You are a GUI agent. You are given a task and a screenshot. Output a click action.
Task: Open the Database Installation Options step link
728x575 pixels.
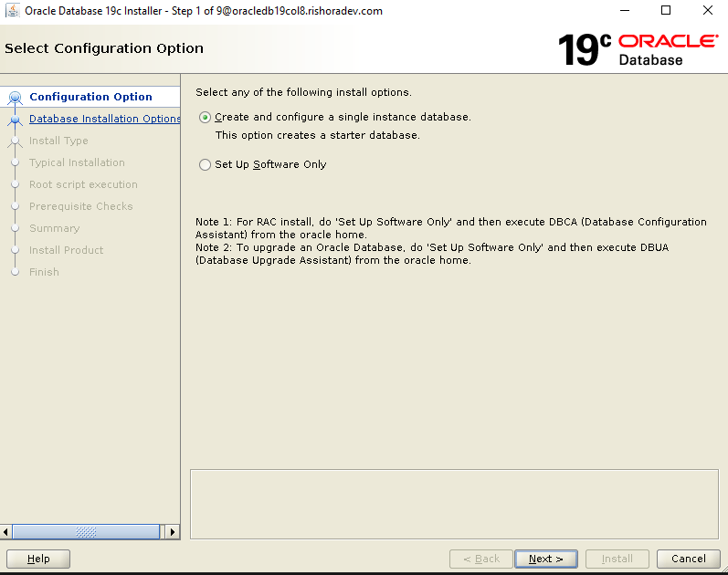pyautogui.click(x=105, y=119)
